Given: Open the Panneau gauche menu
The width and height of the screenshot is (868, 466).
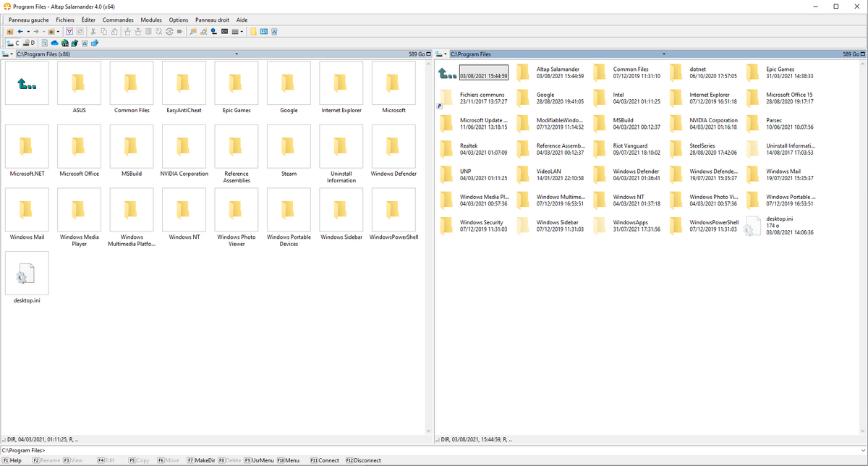Looking at the screenshot, I should [x=29, y=20].
